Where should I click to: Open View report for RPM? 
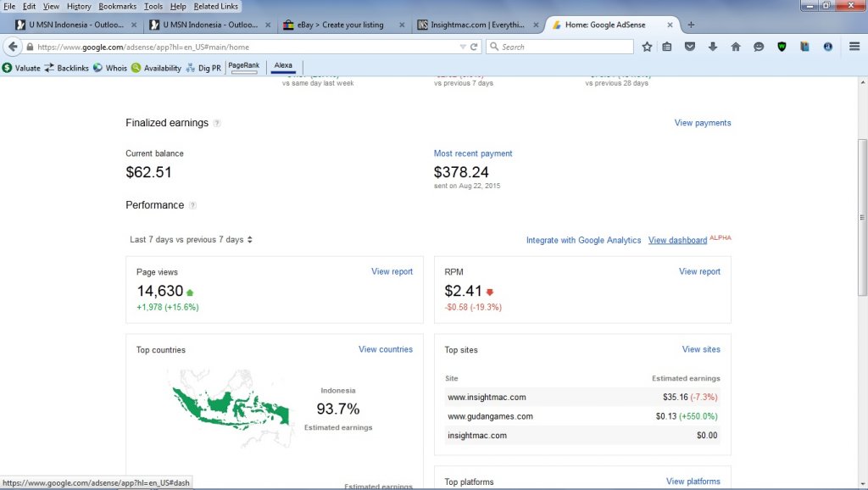coord(699,271)
